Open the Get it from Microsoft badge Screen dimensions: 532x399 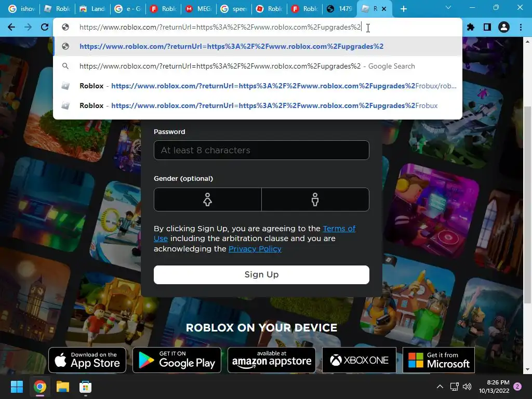(438, 360)
